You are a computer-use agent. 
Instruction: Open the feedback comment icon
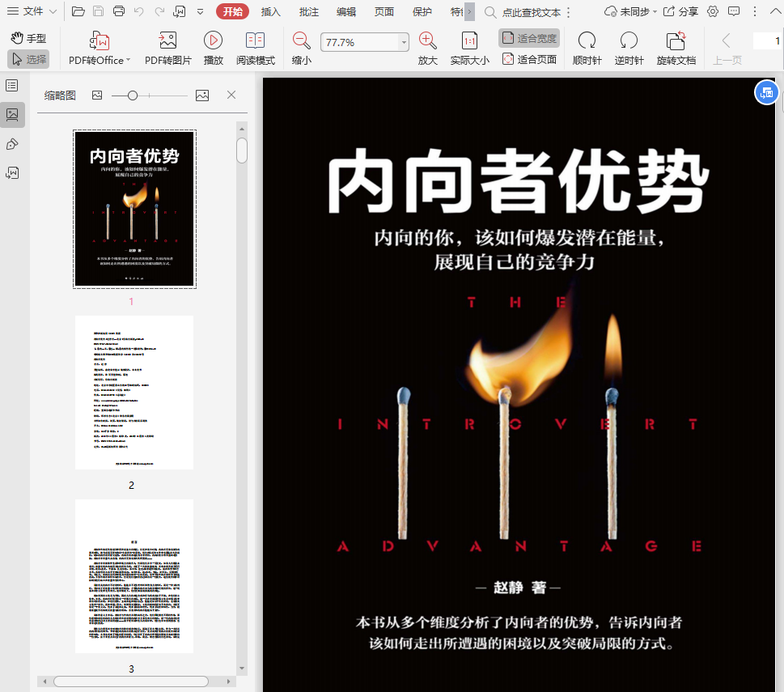[734, 11]
